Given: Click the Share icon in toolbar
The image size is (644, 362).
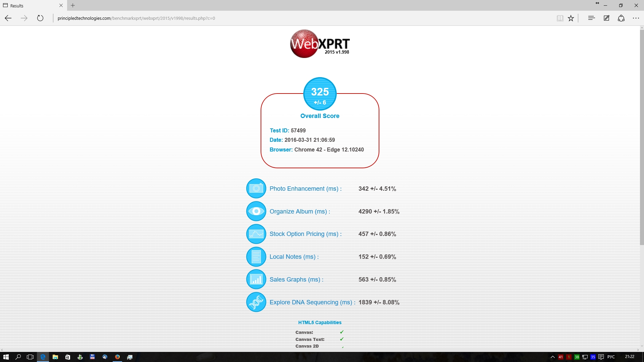Looking at the screenshot, I should pyautogui.click(x=621, y=18).
